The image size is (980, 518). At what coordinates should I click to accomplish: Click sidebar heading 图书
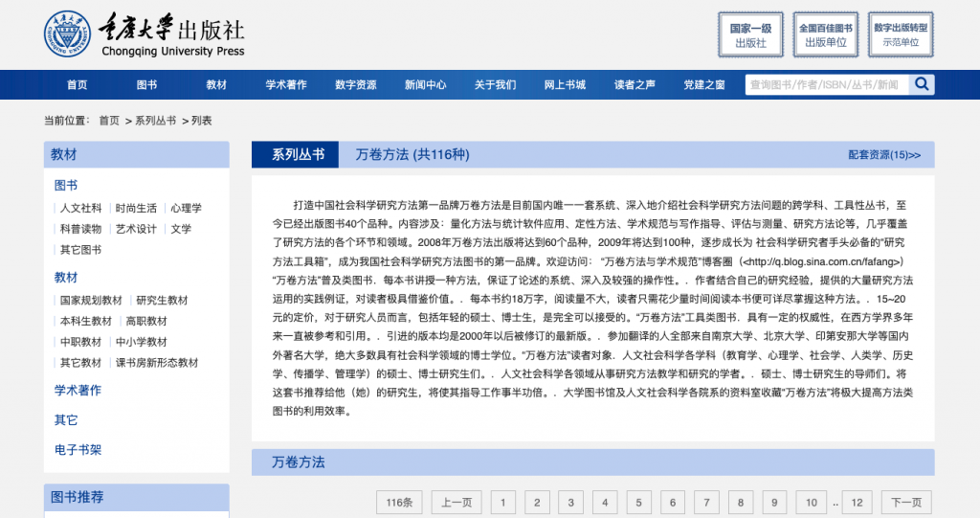point(66,185)
